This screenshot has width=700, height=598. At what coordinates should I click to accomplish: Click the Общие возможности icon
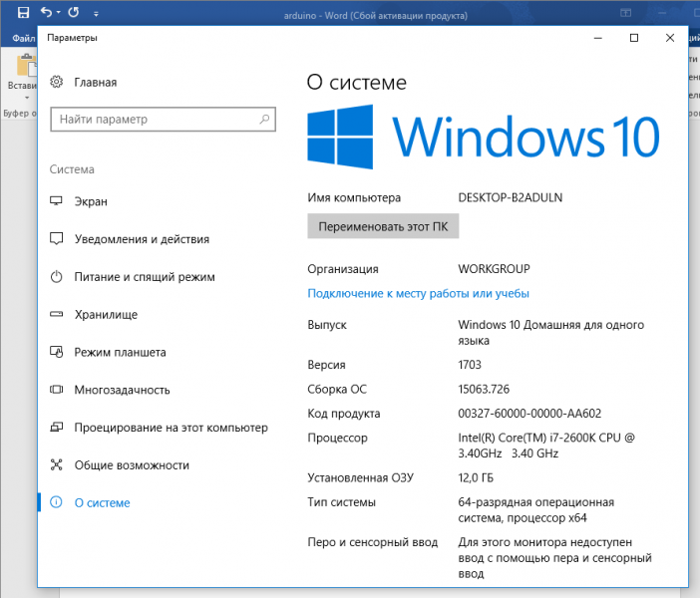click(x=56, y=464)
